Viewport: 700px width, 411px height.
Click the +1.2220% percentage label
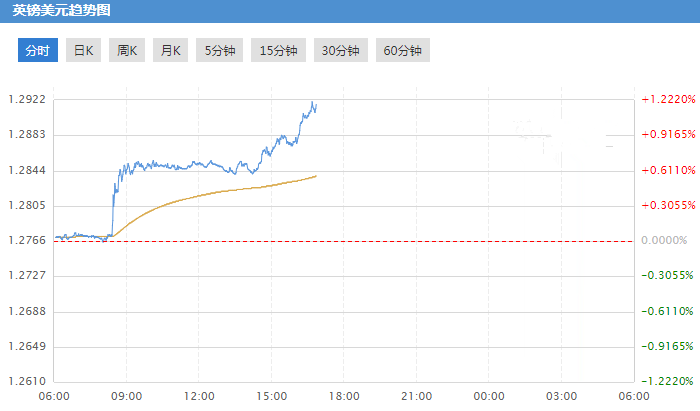tap(668, 100)
